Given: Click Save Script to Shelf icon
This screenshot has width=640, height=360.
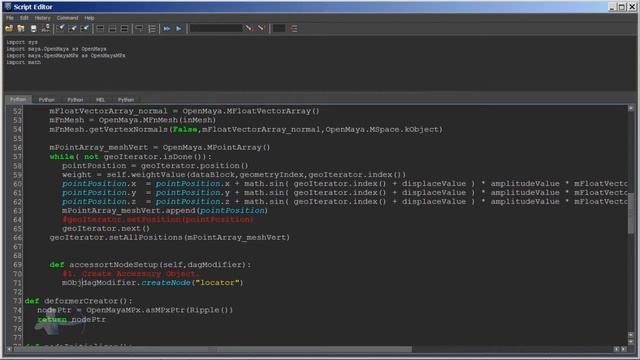Looking at the screenshot, I should pos(46,29).
